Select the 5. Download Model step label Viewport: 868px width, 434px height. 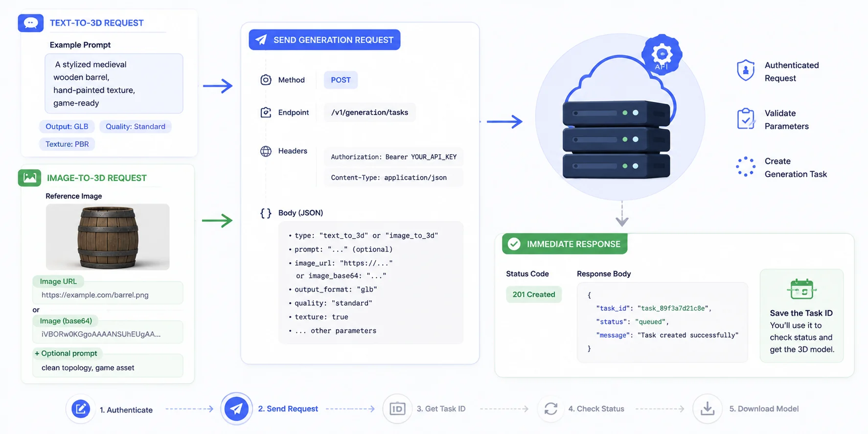click(x=764, y=409)
